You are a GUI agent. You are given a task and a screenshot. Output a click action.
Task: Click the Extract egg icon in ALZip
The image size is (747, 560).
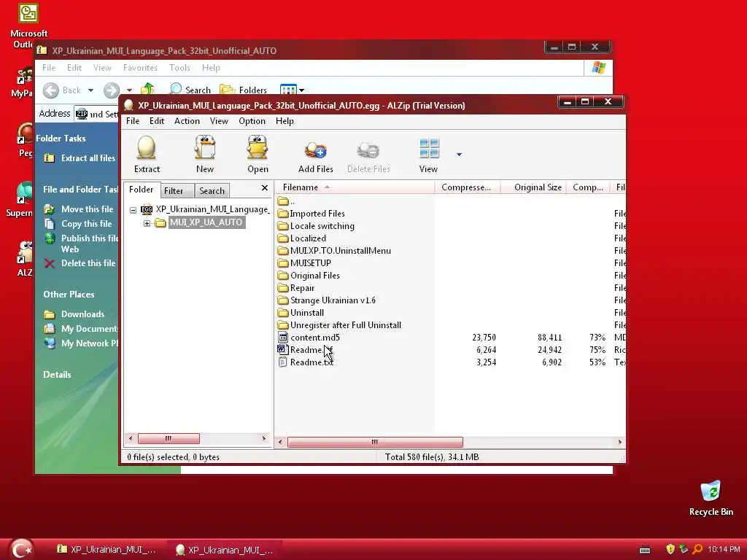(x=147, y=147)
